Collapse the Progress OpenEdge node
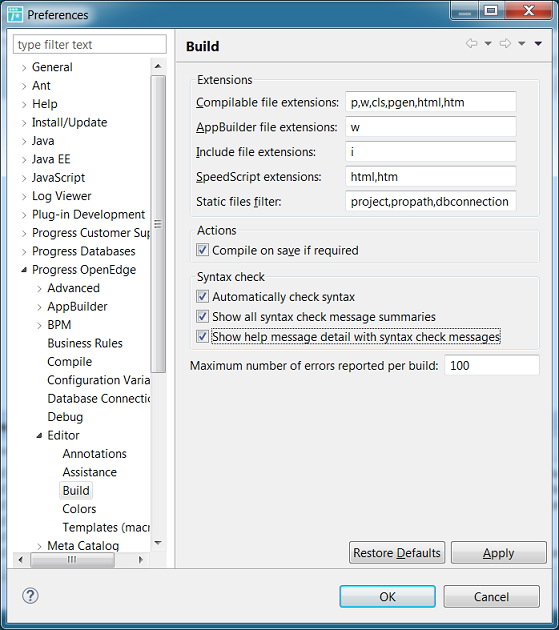559x630 pixels. 24,270
